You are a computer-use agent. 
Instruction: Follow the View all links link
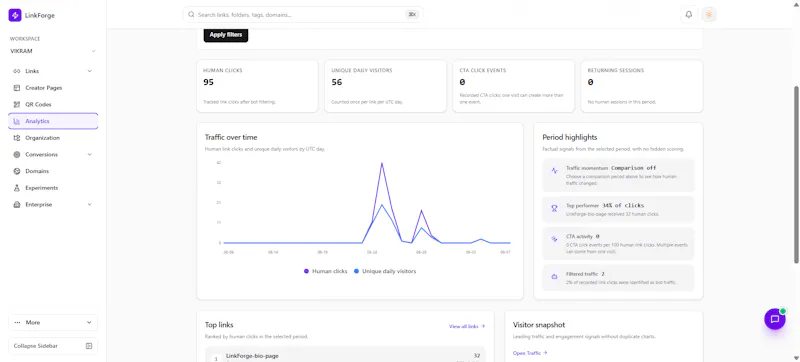coord(467,326)
